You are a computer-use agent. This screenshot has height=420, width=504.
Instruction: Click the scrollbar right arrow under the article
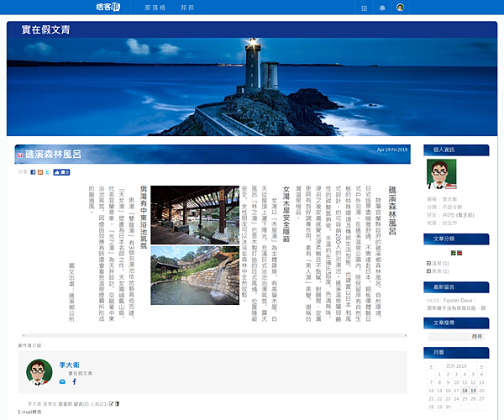[406, 335]
